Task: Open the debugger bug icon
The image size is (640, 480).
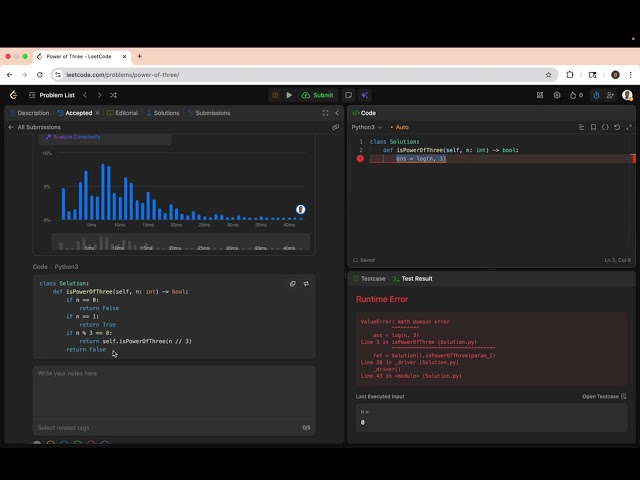Action: click(275, 95)
